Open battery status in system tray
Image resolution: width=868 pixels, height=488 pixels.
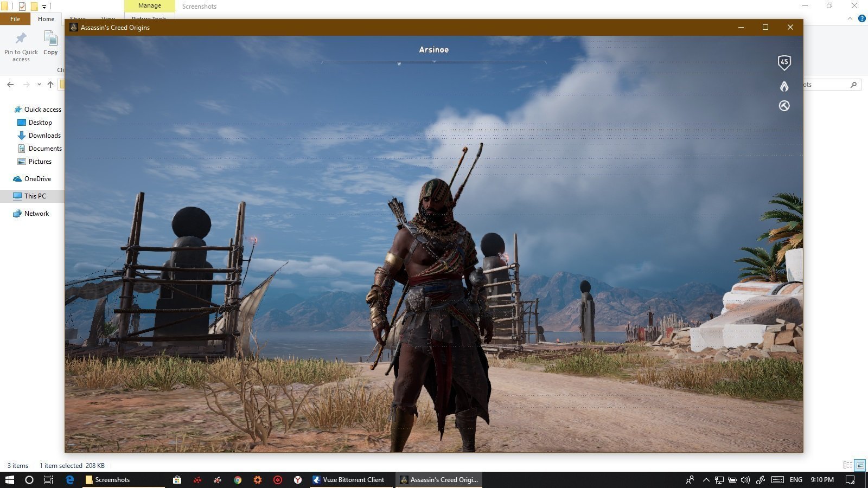point(732,480)
